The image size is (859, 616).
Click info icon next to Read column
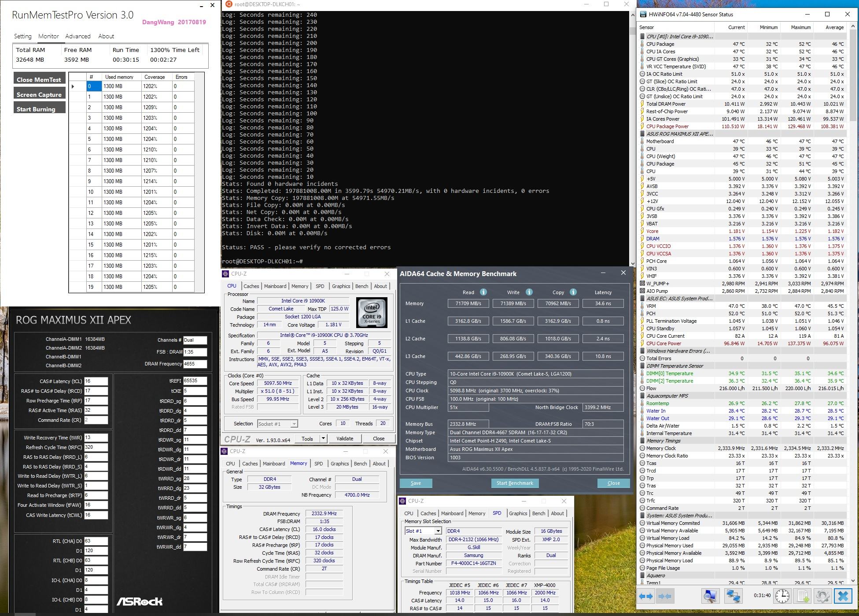pos(483,292)
